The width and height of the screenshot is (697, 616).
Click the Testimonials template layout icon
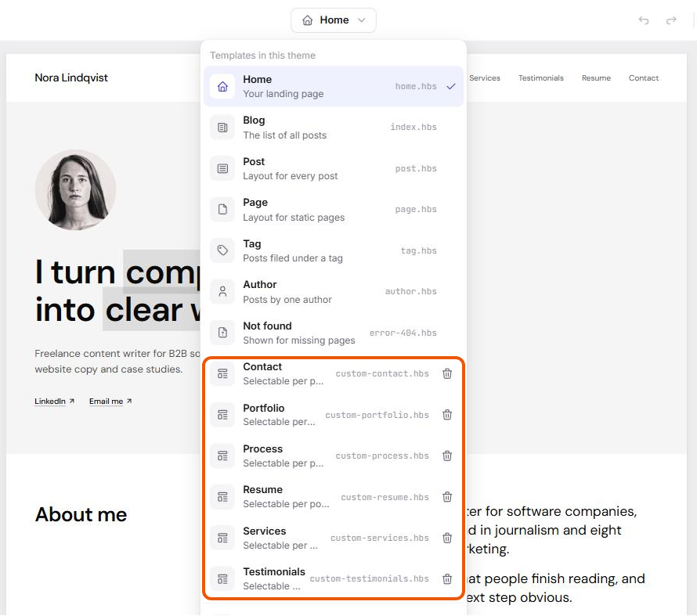222,579
